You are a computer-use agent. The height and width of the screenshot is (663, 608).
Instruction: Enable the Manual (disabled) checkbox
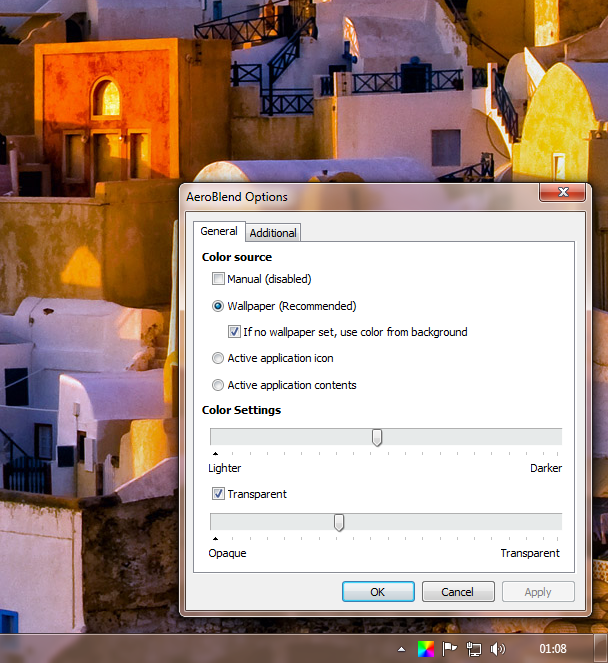coord(218,279)
